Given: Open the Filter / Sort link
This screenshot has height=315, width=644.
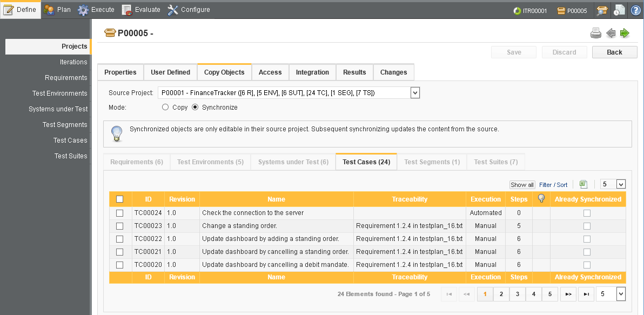Looking at the screenshot, I should pyautogui.click(x=553, y=185).
